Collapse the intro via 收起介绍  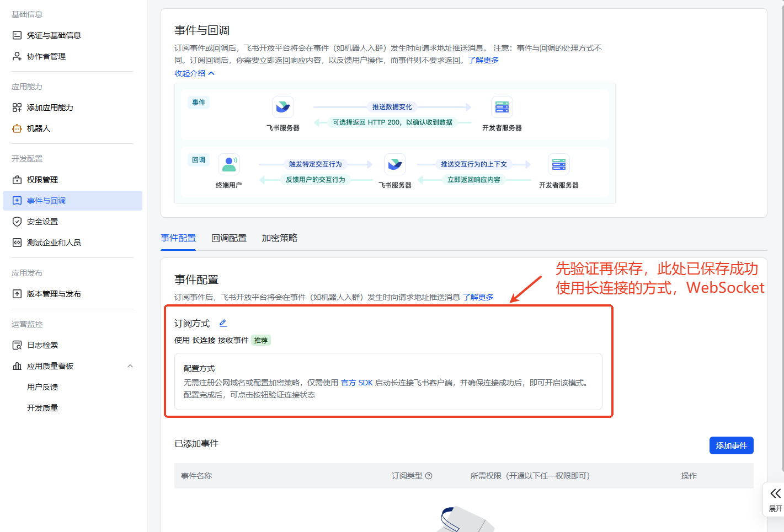[x=194, y=73]
